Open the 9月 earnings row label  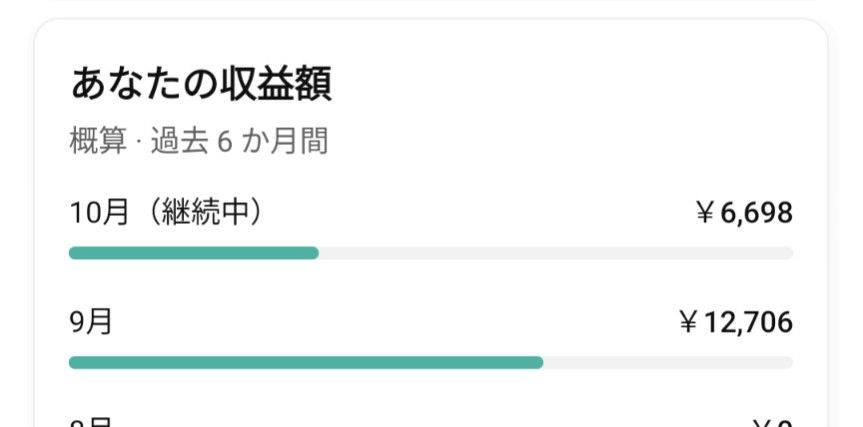[x=91, y=322]
